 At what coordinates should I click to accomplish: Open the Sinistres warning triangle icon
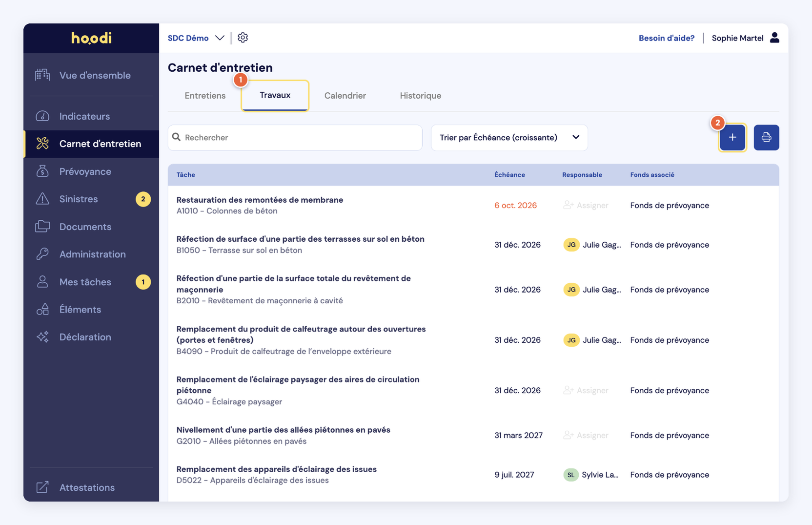pyautogui.click(x=42, y=199)
